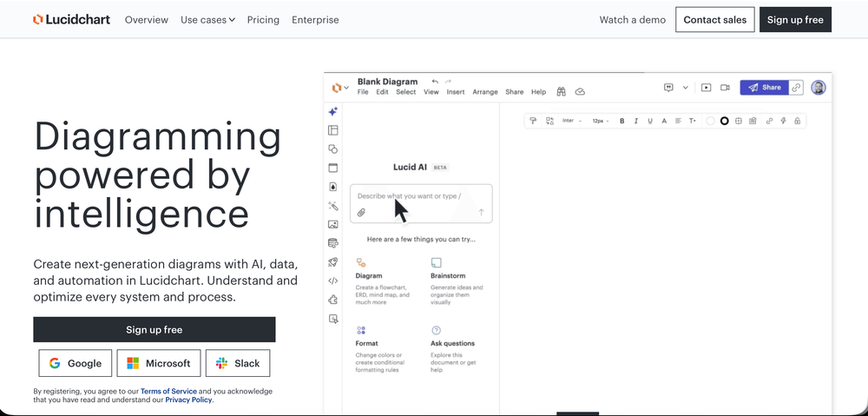The width and height of the screenshot is (868, 416).
Task: Select the container window icon in sidebar
Action: (332, 168)
